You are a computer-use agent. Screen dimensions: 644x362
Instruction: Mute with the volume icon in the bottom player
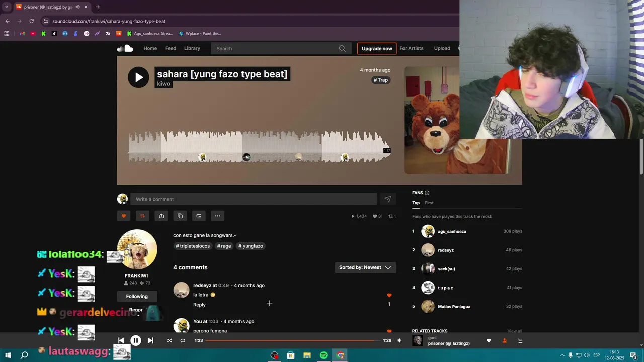[x=399, y=340]
